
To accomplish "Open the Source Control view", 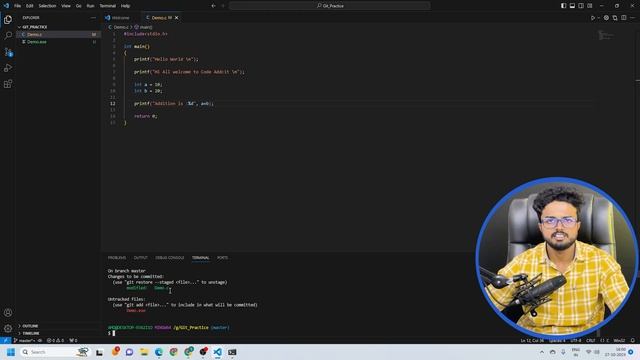I will (8, 52).
